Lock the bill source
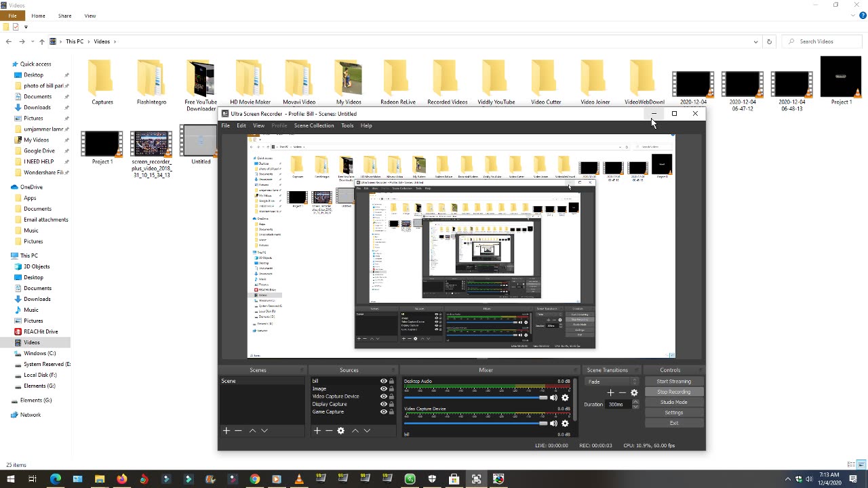868x488 pixels. coord(391,381)
